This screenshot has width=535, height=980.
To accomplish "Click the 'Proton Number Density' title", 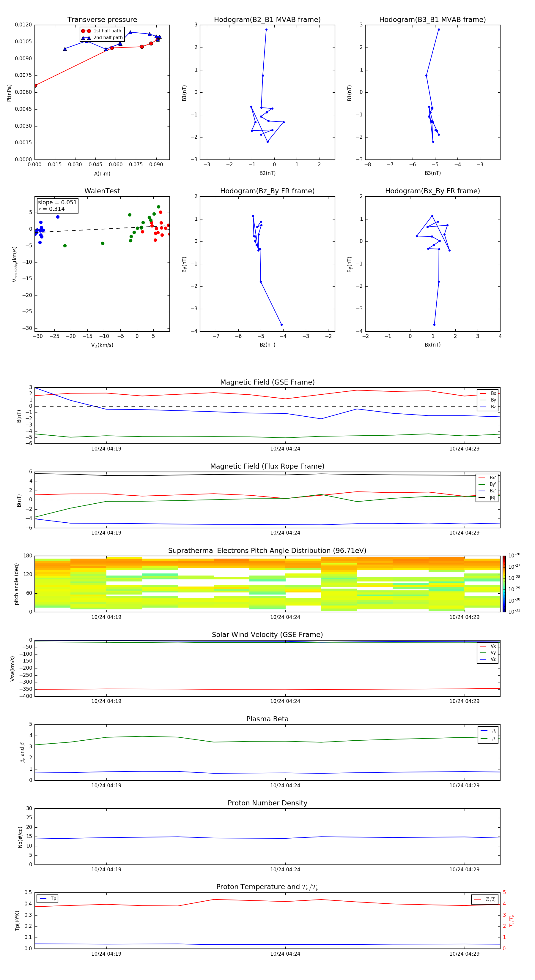I will pyautogui.click(x=267, y=803).
